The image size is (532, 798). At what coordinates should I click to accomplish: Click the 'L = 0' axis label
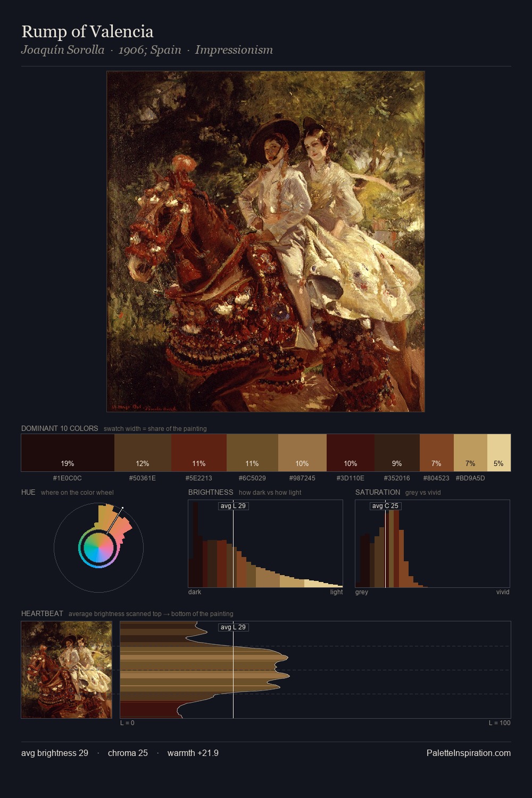click(127, 723)
